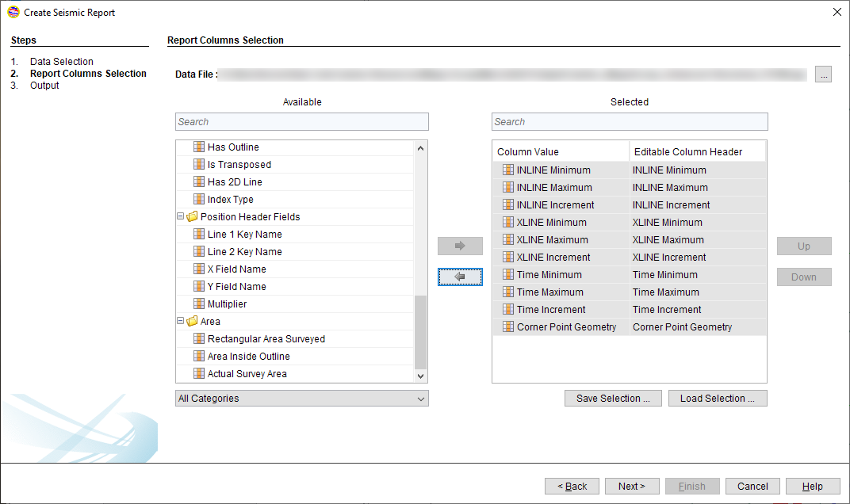Image resolution: width=850 pixels, height=504 pixels.
Task: Click the Is Transposed table icon
Action: point(199,164)
